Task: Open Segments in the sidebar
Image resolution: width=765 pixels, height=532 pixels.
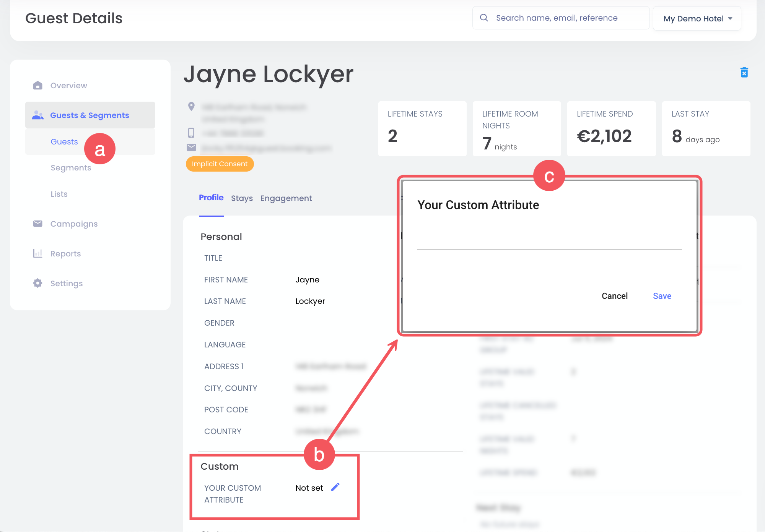Action: tap(71, 168)
